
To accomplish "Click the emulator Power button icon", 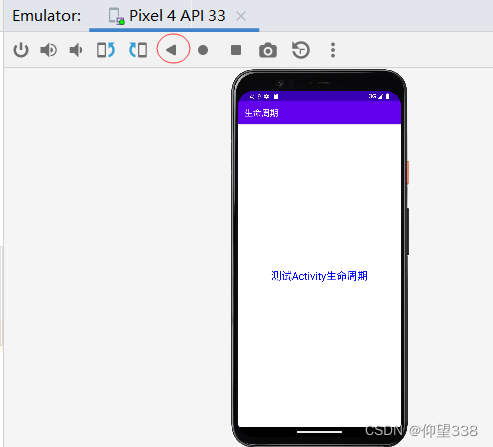I will (x=21, y=50).
